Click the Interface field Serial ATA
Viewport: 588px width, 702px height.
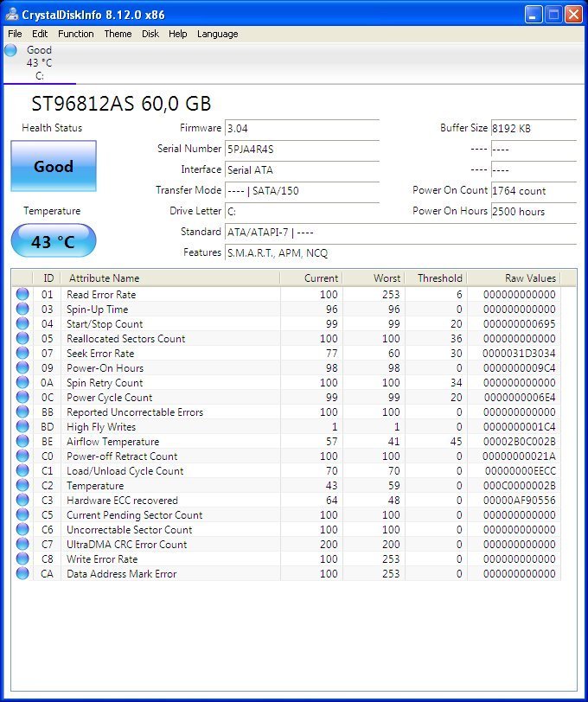[x=302, y=169]
